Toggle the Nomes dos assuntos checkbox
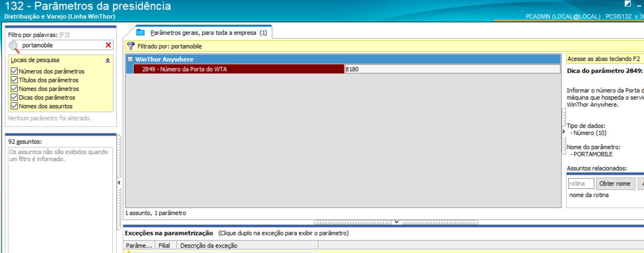The height and width of the screenshot is (253, 644). (x=14, y=106)
